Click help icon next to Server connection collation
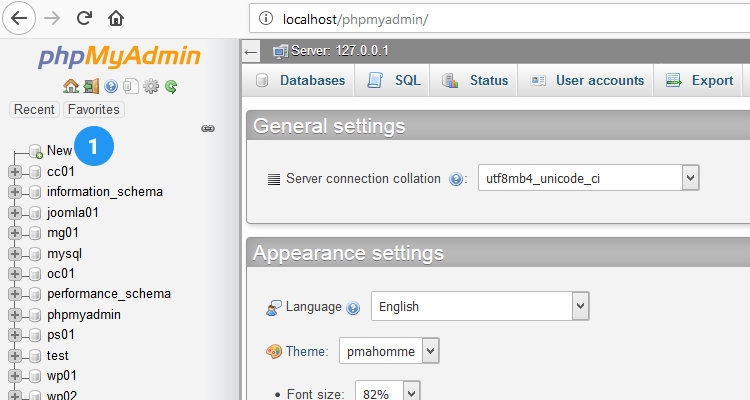750x400 pixels. [456, 179]
